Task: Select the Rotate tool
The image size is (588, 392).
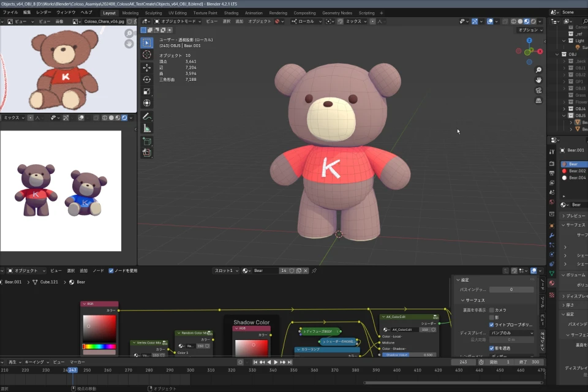Action: (x=146, y=80)
